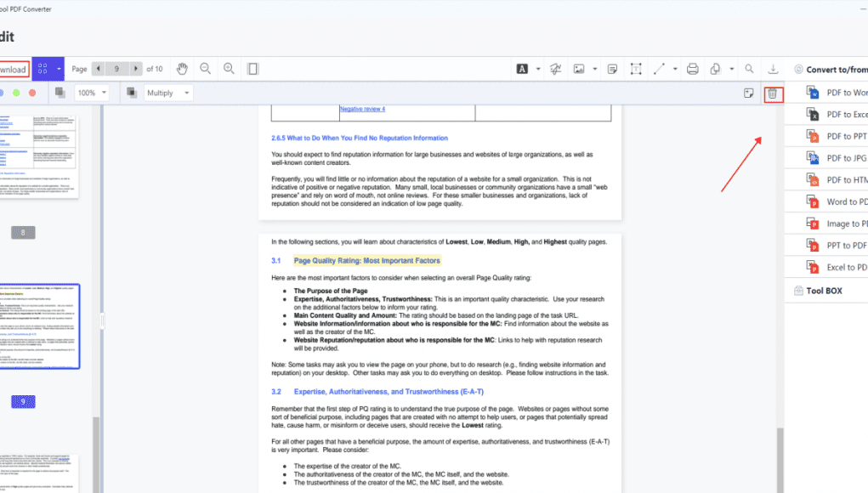This screenshot has height=493, width=868.
Task: Click the document vertical scrollbar
Action: [780, 459]
